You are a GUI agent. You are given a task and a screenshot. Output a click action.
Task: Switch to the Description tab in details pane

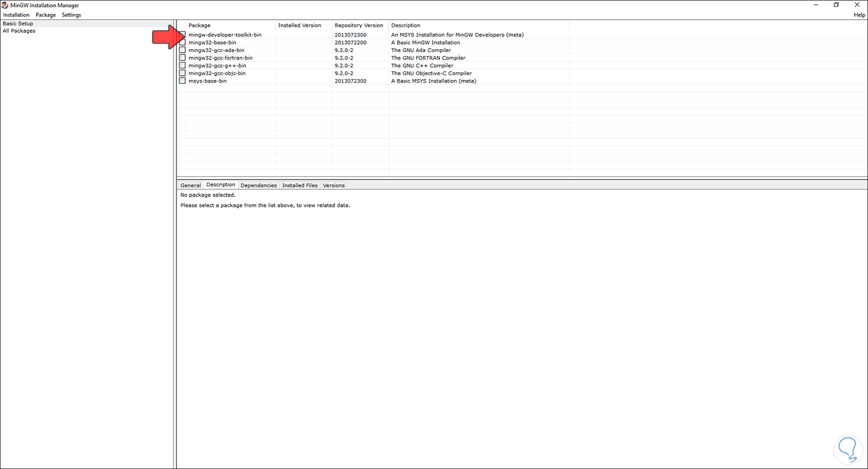click(220, 185)
